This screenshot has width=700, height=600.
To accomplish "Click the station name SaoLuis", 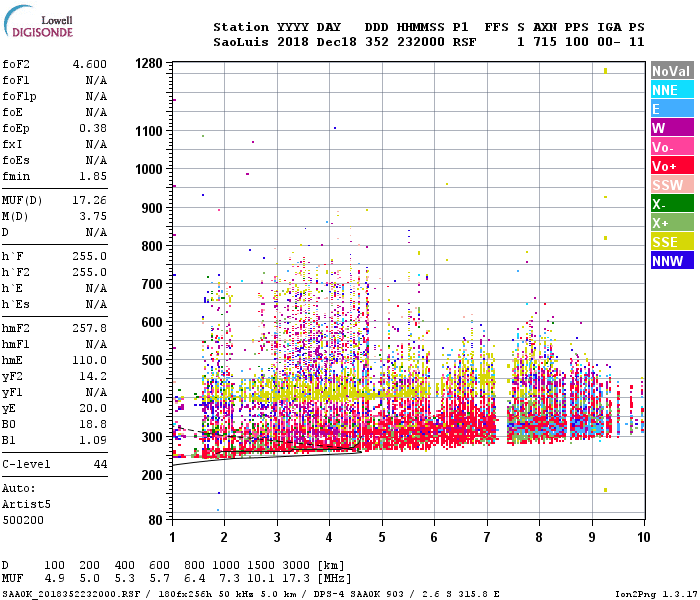I will pyautogui.click(x=241, y=42).
